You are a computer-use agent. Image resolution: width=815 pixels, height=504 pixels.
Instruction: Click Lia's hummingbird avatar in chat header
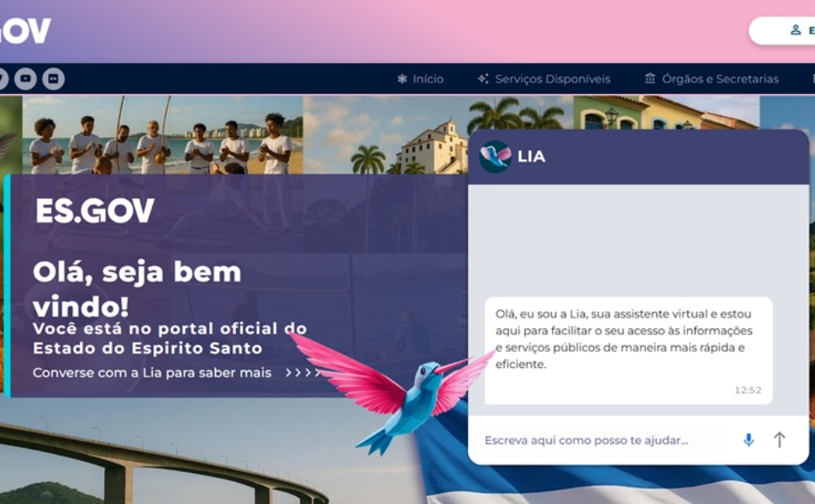click(x=496, y=156)
